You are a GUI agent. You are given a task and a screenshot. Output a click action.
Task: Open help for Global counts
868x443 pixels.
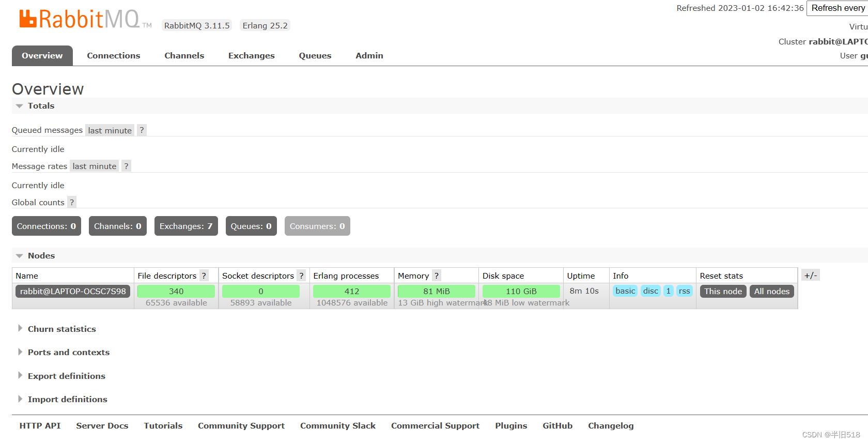(72, 202)
